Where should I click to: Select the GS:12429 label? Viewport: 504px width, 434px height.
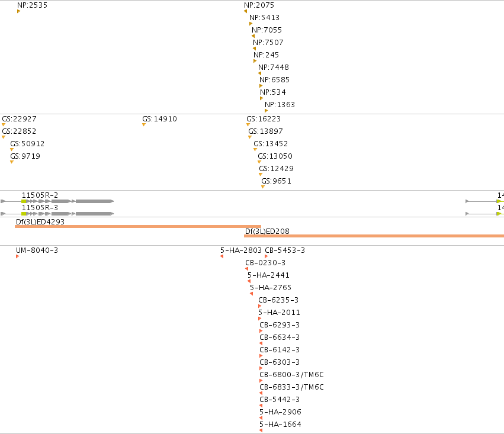pyautogui.click(x=276, y=169)
